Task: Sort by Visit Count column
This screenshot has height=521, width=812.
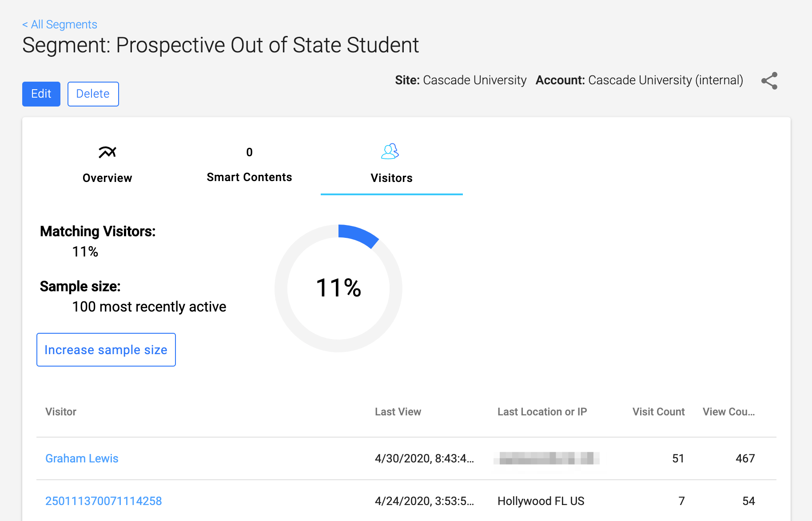Action: (658, 412)
